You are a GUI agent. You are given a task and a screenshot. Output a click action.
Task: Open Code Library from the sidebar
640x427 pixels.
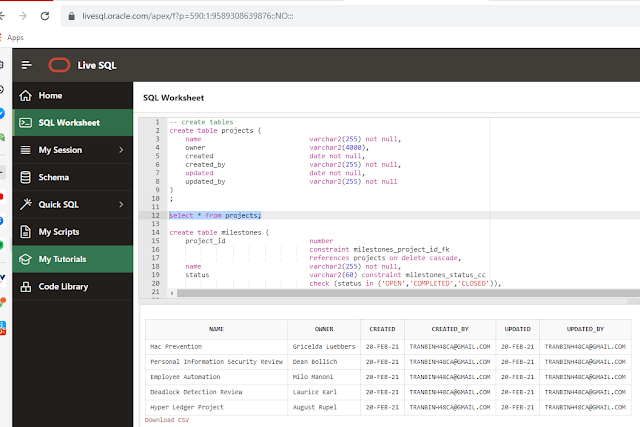[x=73, y=286]
